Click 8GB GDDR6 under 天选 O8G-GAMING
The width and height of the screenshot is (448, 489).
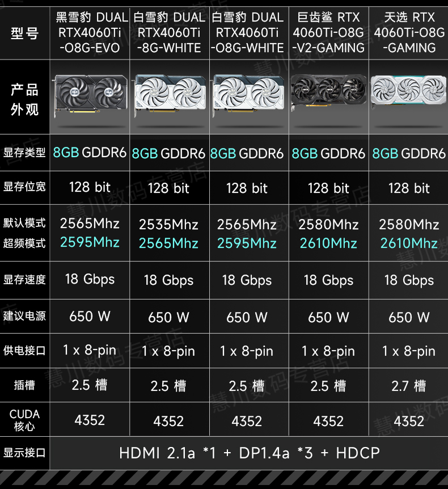pyautogui.click(x=409, y=153)
